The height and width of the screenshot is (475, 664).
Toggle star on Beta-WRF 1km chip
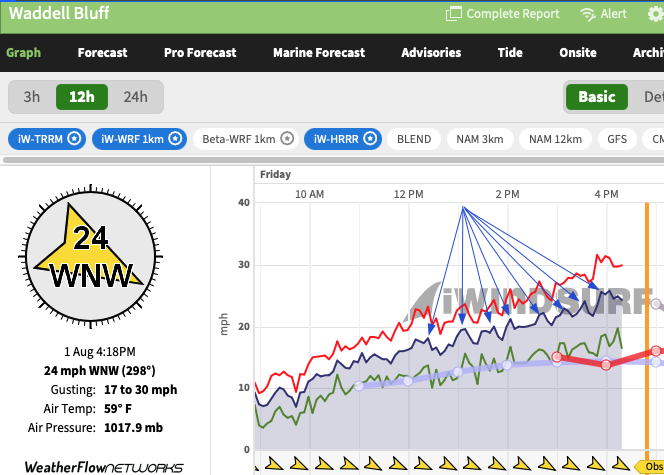click(287, 139)
